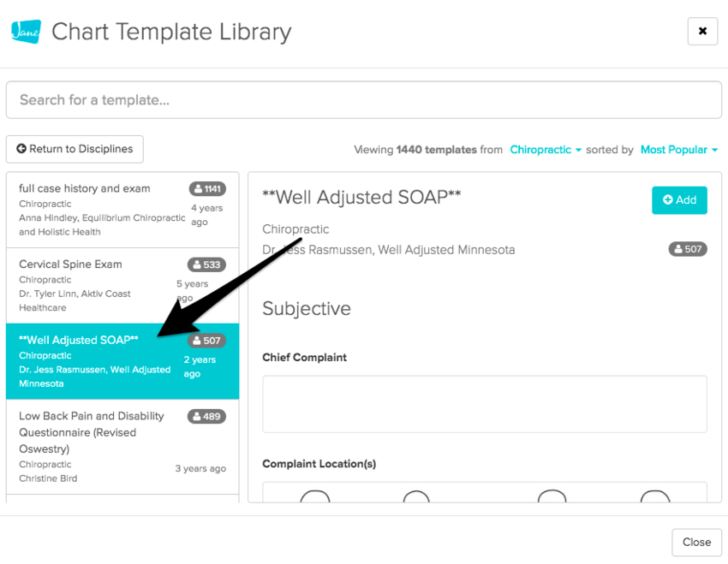Open the Chiropractic discipline dropdown
Viewport: 728px width, 564px height.
tap(546, 150)
